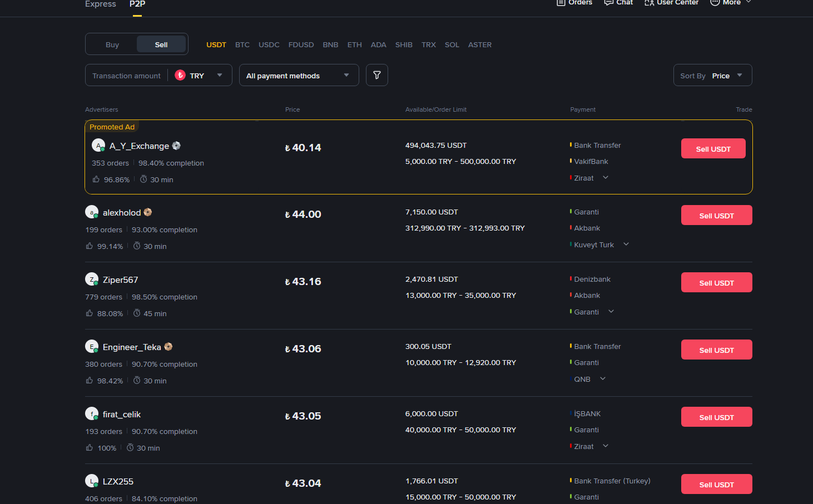Click LZX255's avatar circle
The image size is (813, 504).
point(92,481)
